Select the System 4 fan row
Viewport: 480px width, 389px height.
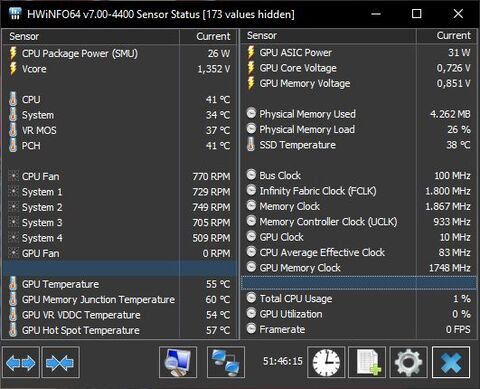pos(120,238)
